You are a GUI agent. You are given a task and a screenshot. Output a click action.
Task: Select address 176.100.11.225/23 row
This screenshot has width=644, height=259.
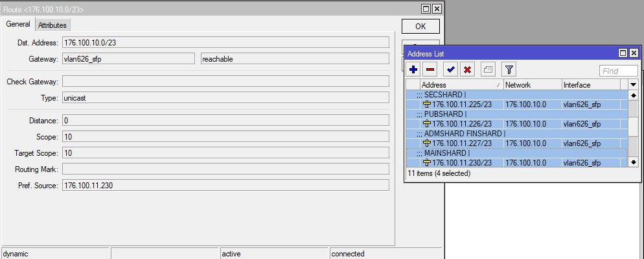point(516,105)
